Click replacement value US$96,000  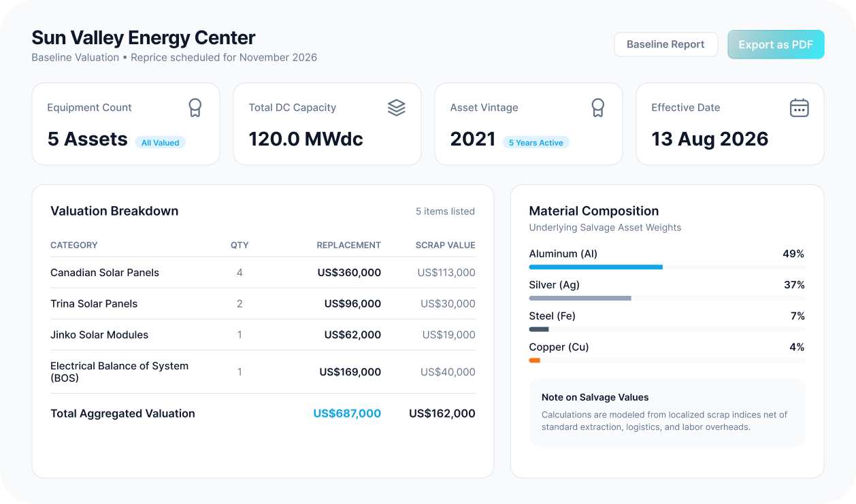(x=352, y=304)
